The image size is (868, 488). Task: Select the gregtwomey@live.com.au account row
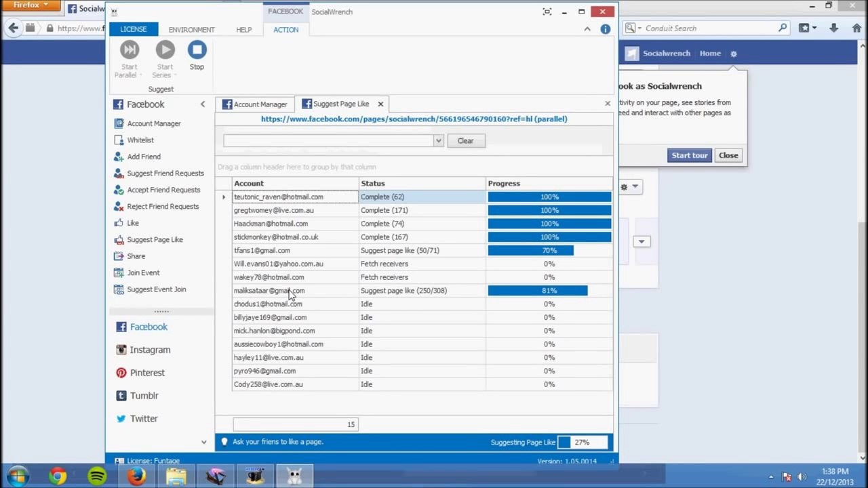pos(414,210)
